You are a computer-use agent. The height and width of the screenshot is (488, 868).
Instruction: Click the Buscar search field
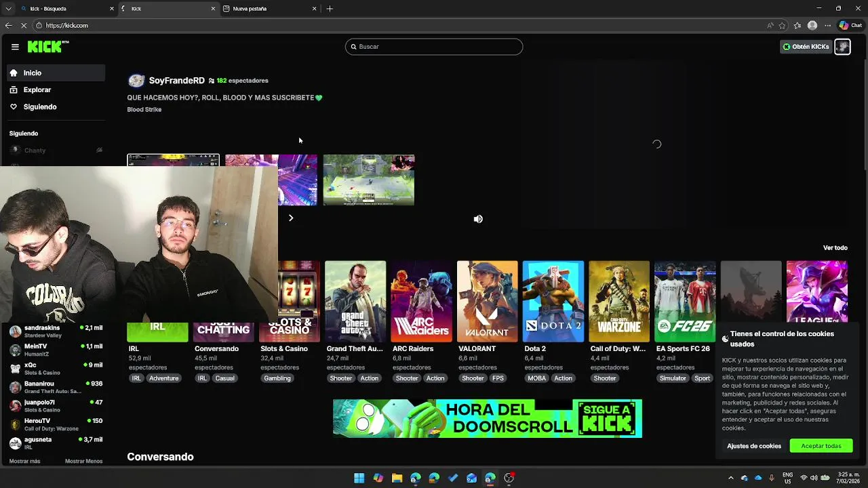(x=434, y=47)
